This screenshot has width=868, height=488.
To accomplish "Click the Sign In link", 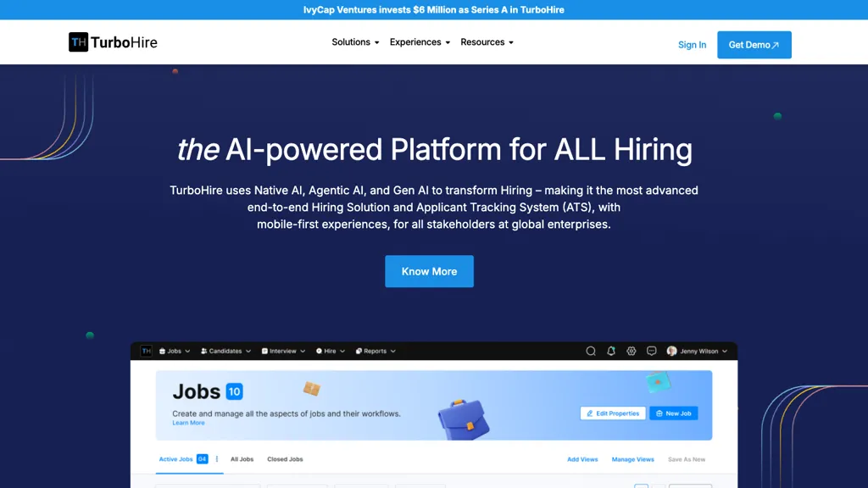I will click(x=692, y=45).
